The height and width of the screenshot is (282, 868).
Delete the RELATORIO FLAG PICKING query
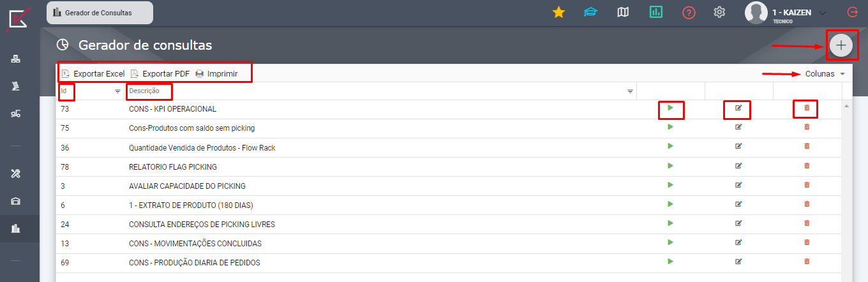tap(807, 166)
